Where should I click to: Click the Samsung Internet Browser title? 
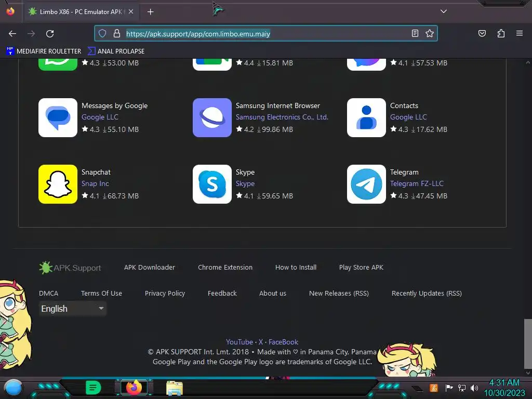(x=278, y=105)
